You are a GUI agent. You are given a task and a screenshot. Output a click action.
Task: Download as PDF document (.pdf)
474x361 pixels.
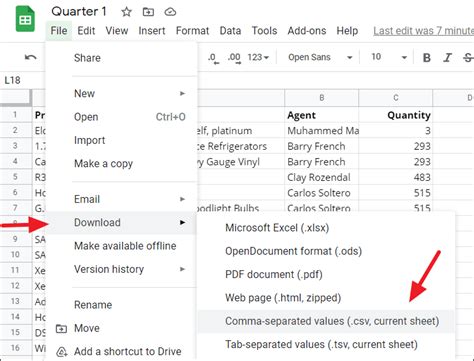tap(326, 275)
